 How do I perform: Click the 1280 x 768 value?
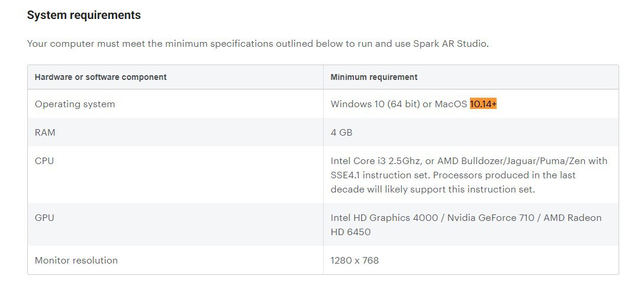coord(355,261)
